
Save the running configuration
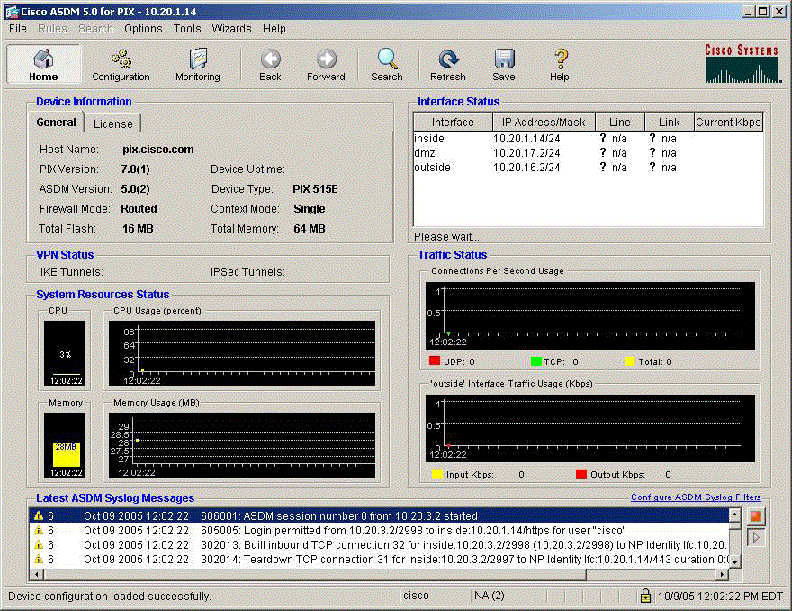[504, 64]
